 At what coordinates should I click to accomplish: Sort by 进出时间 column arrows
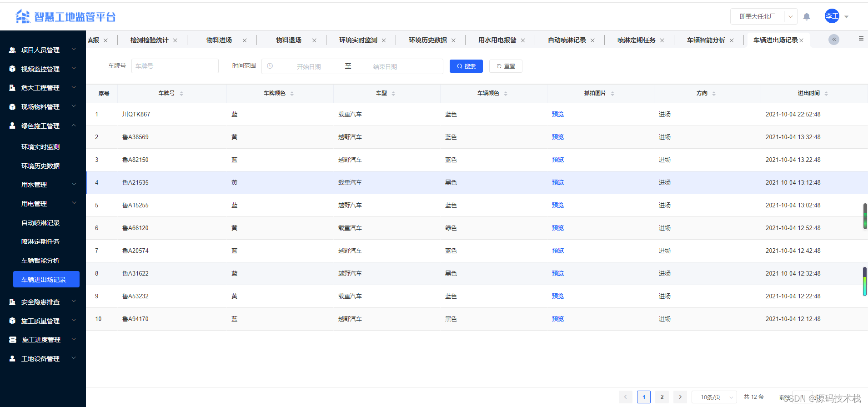[x=826, y=94]
